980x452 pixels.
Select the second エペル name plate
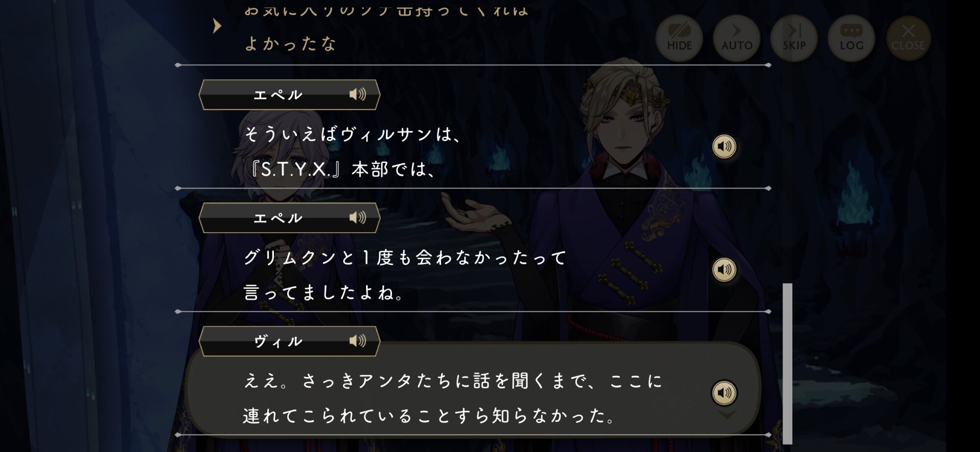289,217
